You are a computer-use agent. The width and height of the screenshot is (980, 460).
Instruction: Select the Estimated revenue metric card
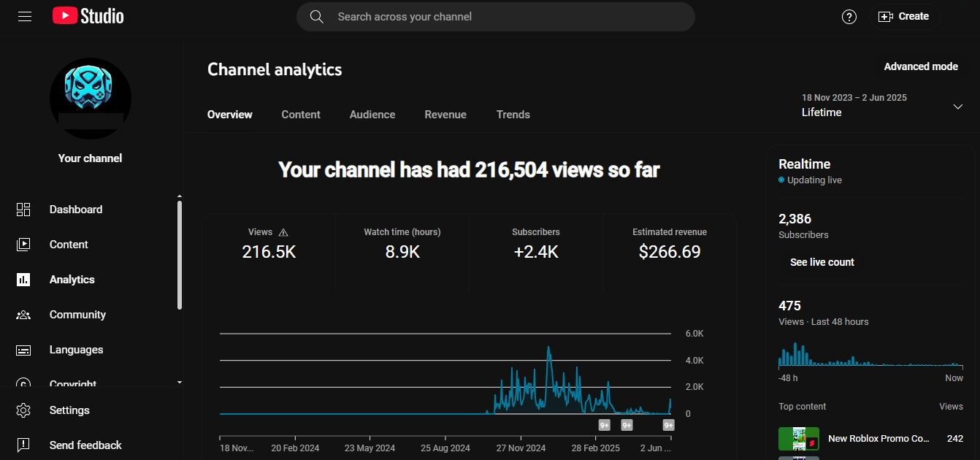coord(669,245)
